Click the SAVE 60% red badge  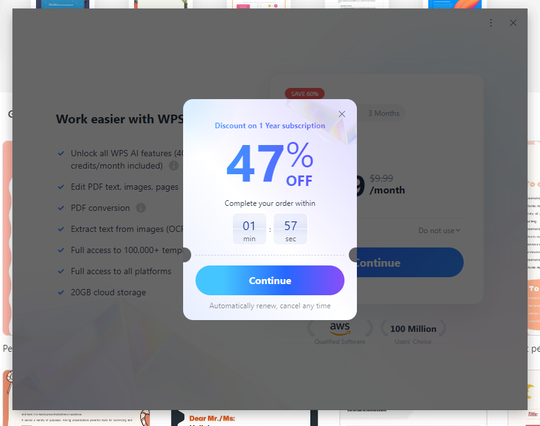pyautogui.click(x=304, y=94)
